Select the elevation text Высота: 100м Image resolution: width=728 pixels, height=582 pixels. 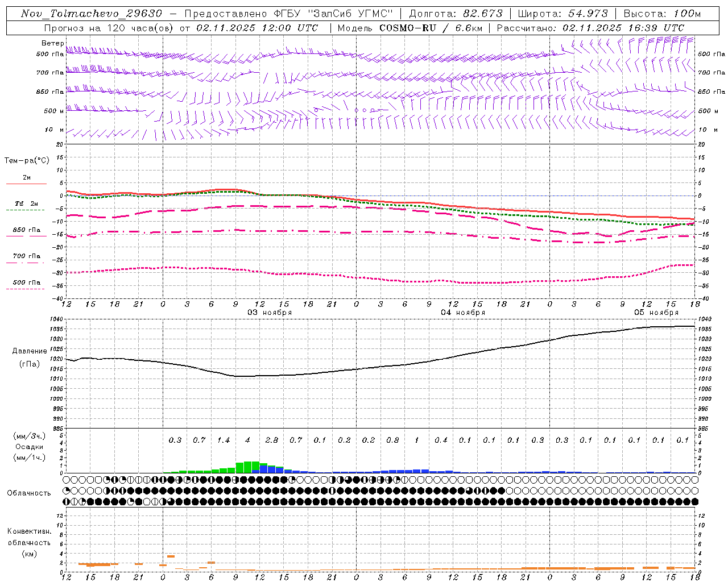coord(662,14)
